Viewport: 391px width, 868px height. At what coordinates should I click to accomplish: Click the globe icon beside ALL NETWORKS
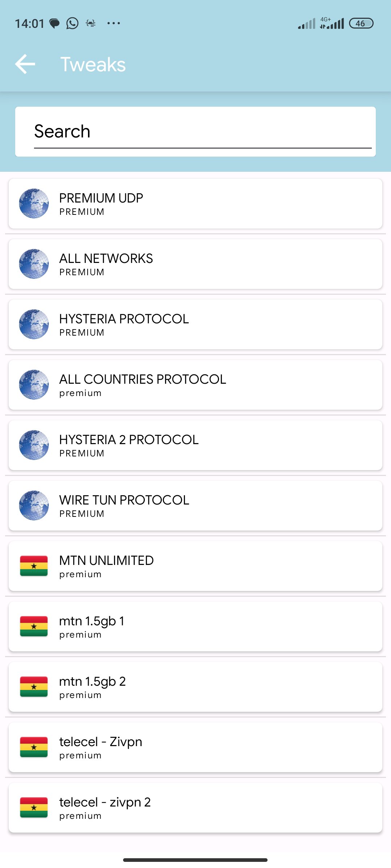point(34,264)
